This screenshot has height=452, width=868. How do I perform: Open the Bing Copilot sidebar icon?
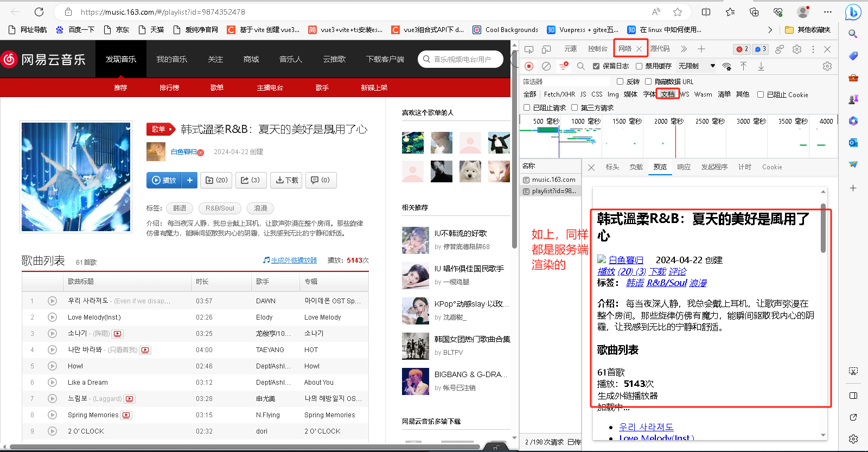coord(853,11)
